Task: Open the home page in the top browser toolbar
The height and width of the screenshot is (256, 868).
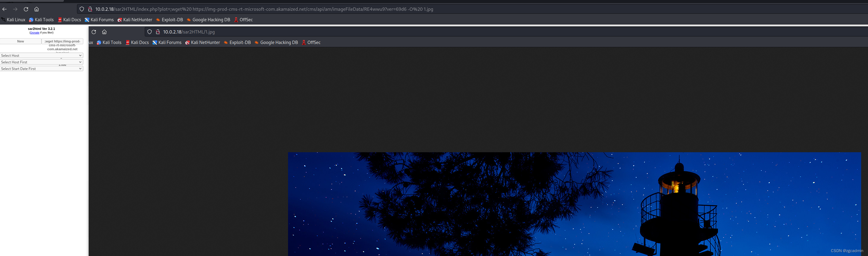Action: (37, 9)
